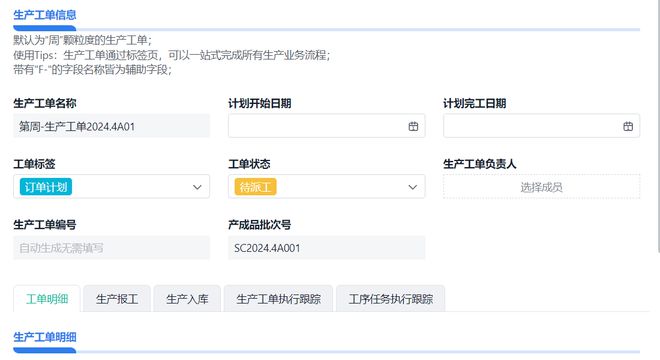The width and height of the screenshot is (660, 360).
Task: Click the vertical scrollbar on right edge
Action: [658, 126]
